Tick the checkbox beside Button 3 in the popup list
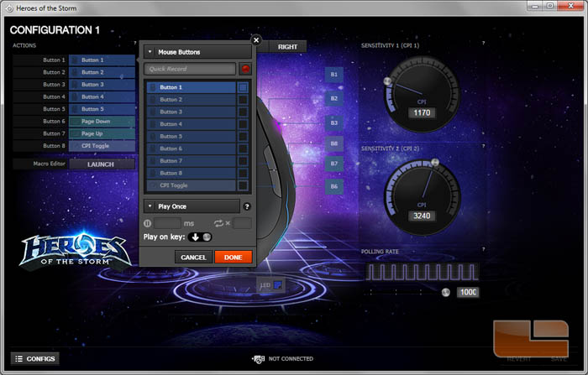This screenshot has width=588, height=375. pos(243,112)
